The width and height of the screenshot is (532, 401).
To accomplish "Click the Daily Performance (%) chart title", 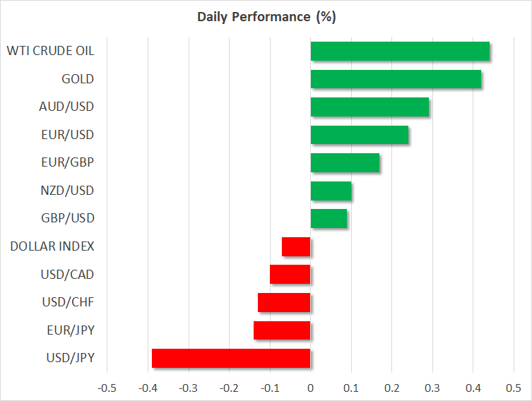I will 266,17.
